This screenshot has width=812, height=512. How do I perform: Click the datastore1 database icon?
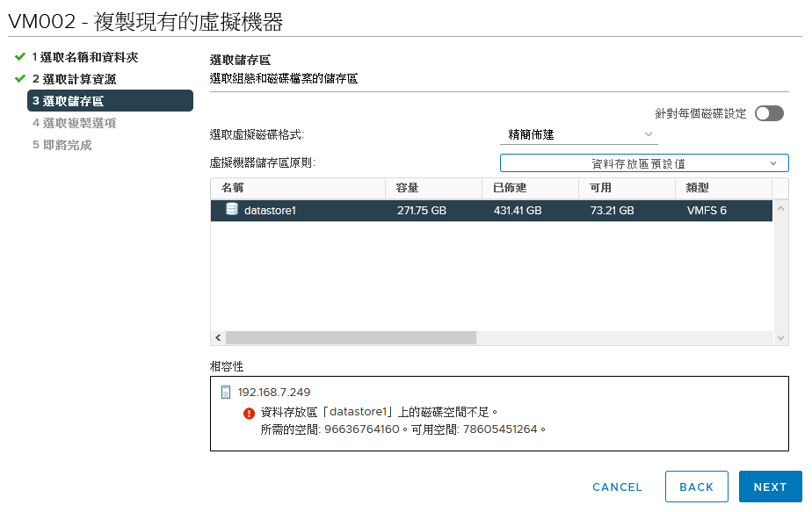[x=232, y=209]
